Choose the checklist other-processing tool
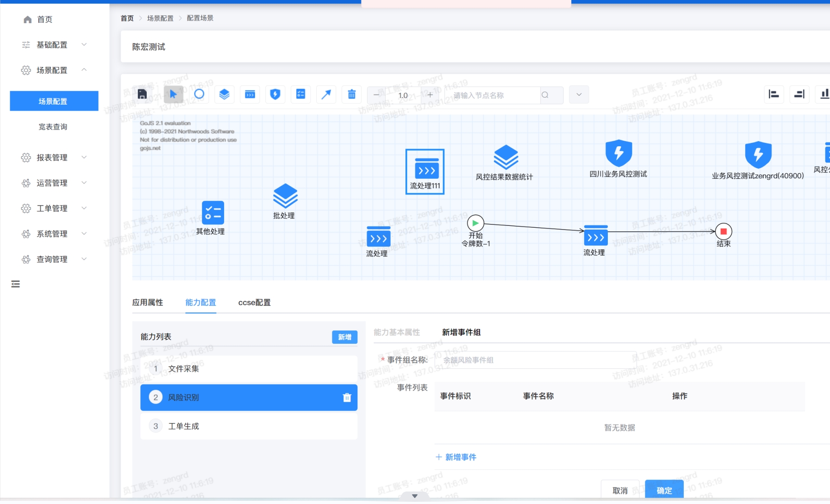Image resolution: width=830 pixels, height=504 pixels. point(301,94)
